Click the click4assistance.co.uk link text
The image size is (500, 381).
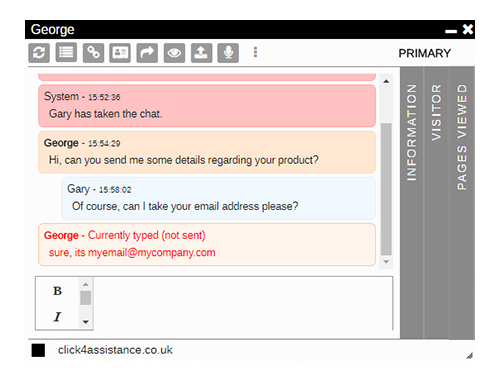coord(115,350)
